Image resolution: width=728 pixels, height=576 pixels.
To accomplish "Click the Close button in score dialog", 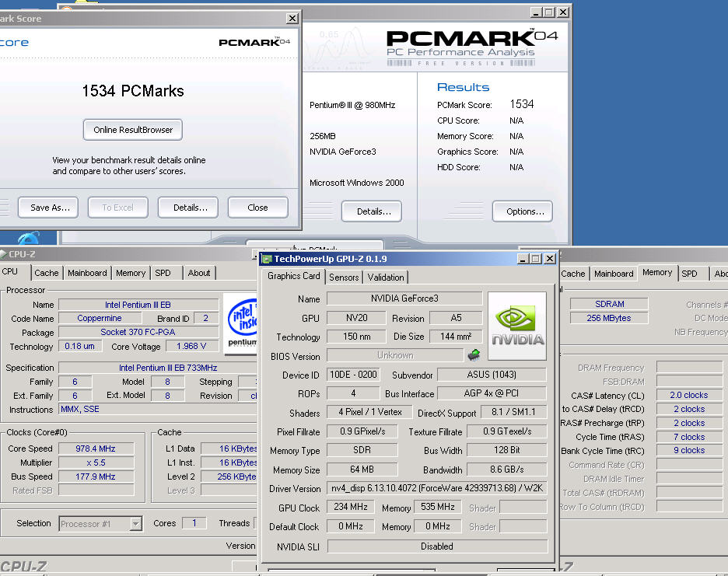I will coord(257,208).
